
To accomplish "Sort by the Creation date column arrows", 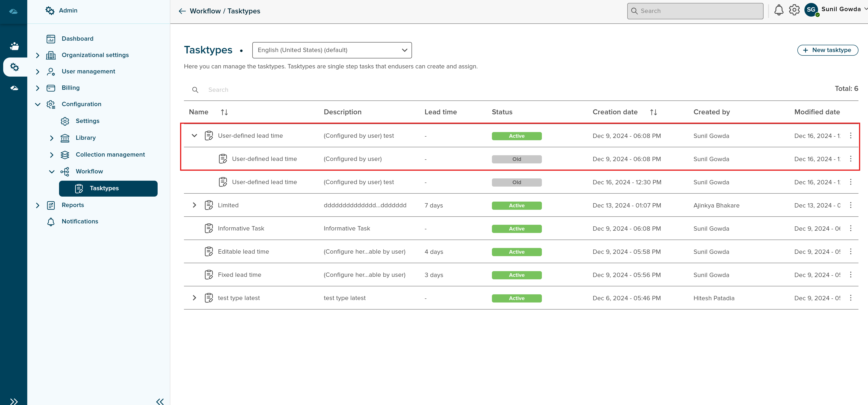I will coord(653,112).
